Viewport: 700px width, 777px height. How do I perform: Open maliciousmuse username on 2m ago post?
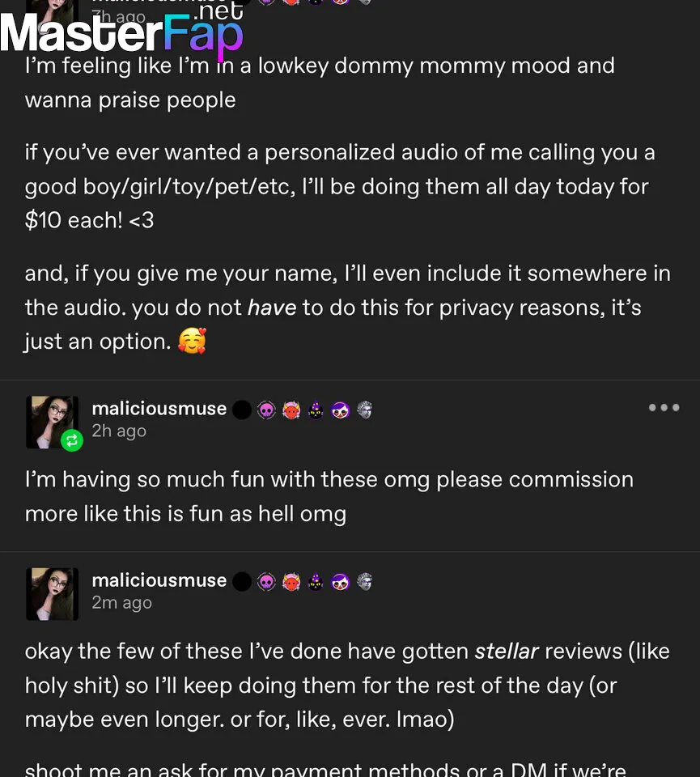[x=159, y=580]
